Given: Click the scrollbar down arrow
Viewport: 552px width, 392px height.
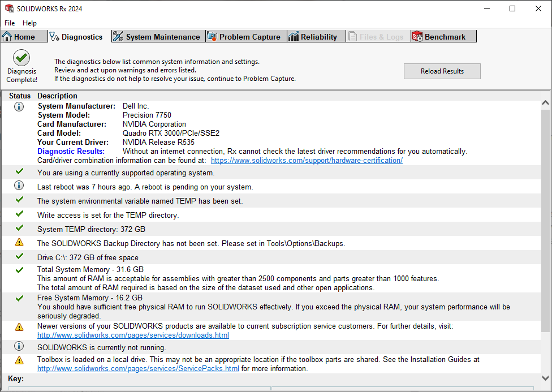Looking at the screenshot, I should [545, 377].
